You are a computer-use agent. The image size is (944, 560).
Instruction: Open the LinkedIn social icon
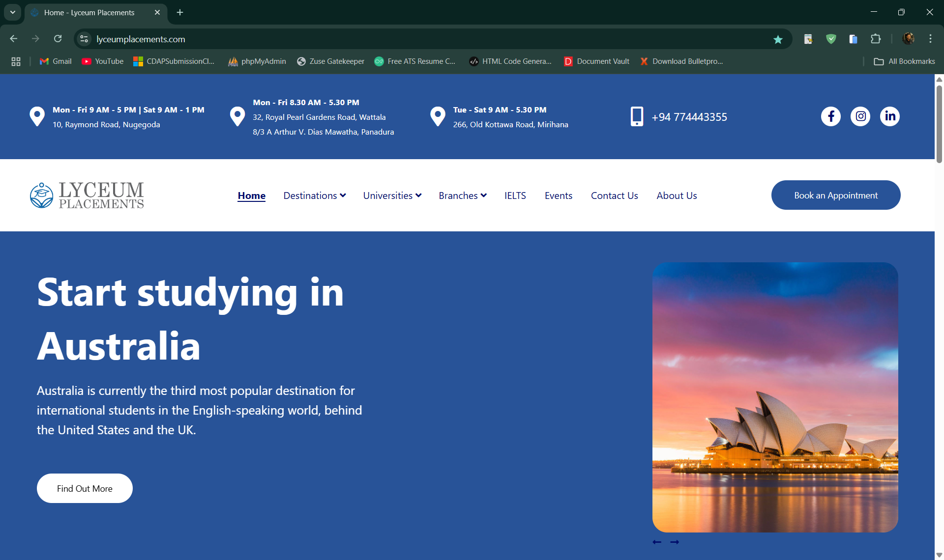tap(890, 116)
